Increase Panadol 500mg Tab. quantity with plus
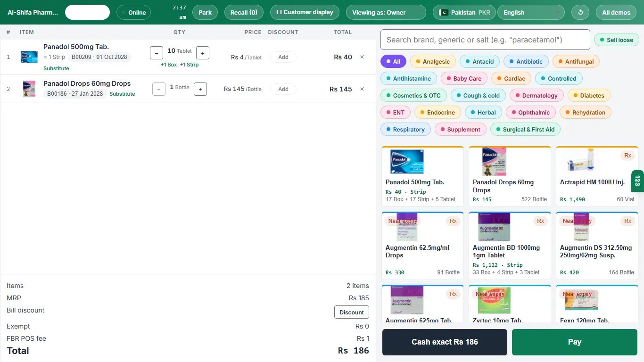Viewport: 644px width, 362px height. [x=203, y=53]
